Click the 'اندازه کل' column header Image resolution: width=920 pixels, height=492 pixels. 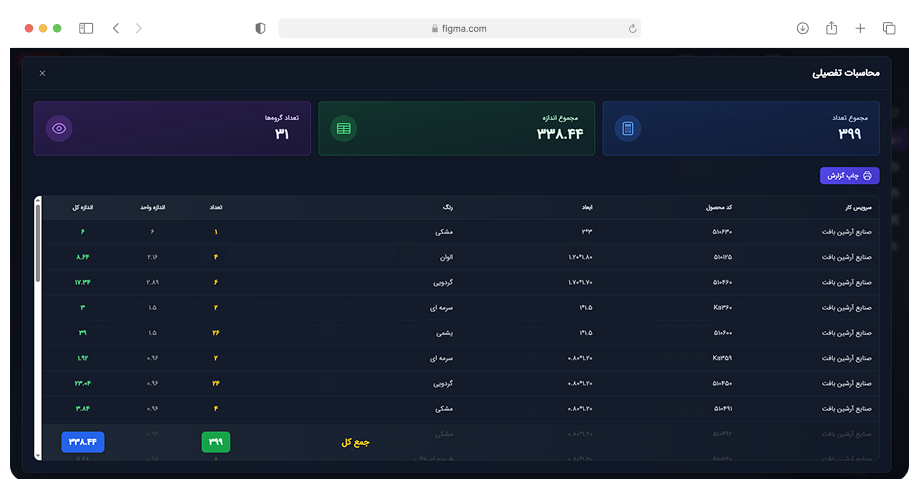click(x=83, y=207)
